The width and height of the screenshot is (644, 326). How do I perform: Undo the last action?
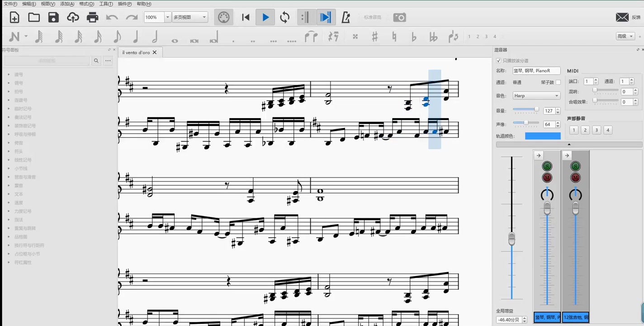coord(112,18)
